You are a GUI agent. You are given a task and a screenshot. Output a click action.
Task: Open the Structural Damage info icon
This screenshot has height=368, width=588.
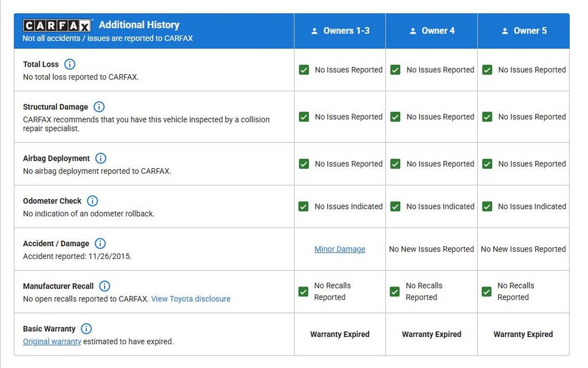pyautogui.click(x=99, y=107)
